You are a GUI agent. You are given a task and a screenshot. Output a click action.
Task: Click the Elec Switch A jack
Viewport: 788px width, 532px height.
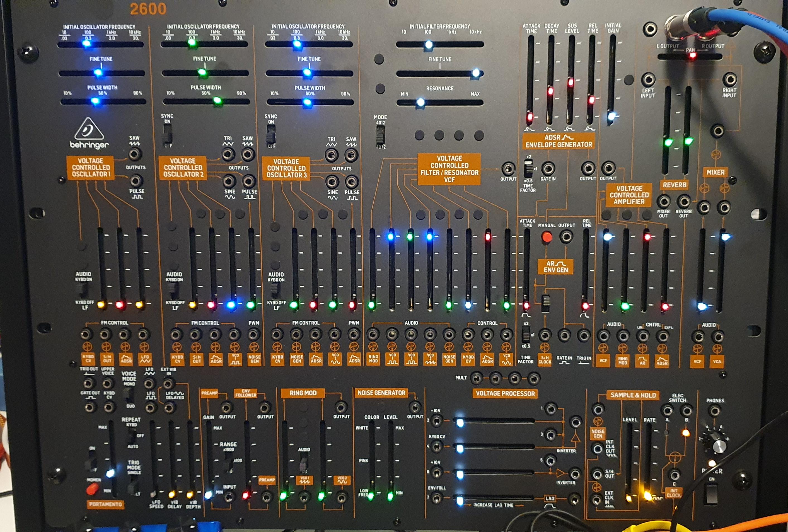pos(668,411)
